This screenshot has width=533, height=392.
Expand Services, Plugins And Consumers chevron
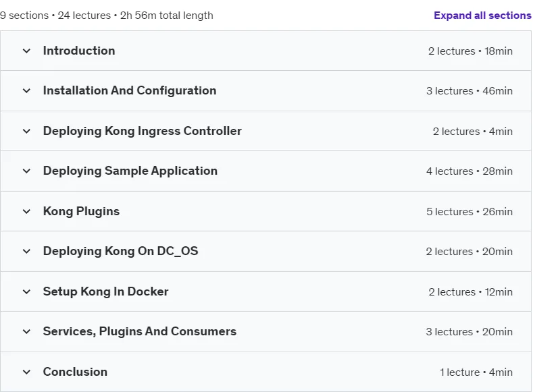pos(26,331)
